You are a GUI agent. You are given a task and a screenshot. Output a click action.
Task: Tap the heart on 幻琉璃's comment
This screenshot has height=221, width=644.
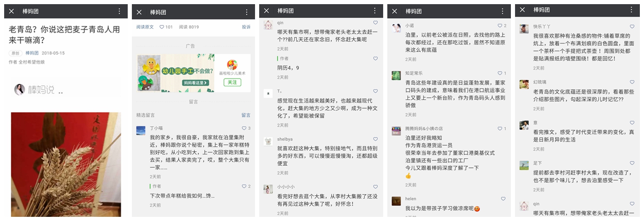(632, 82)
